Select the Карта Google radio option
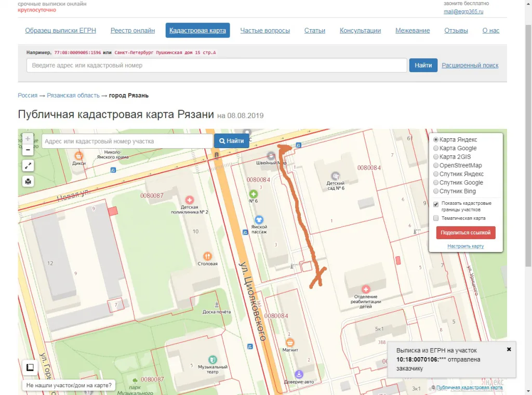The height and width of the screenshot is (395, 532). click(436, 148)
